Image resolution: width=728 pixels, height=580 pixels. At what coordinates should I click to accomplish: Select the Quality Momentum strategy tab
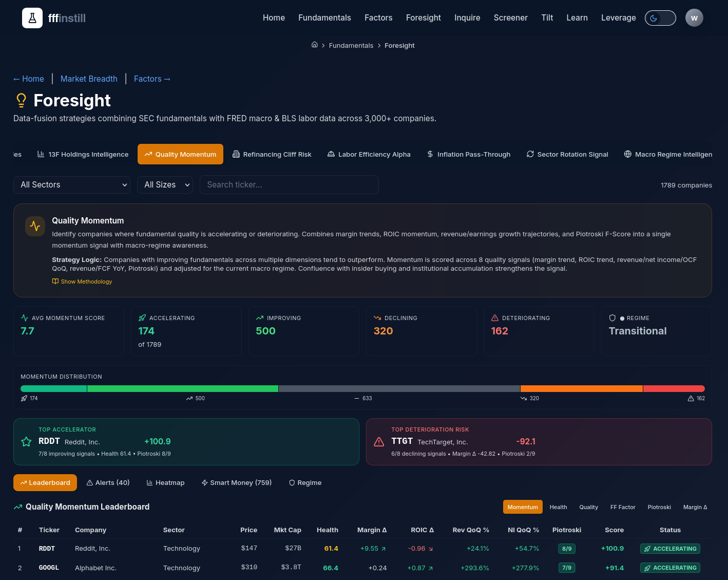pyautogui.click(x=180, y=154)
